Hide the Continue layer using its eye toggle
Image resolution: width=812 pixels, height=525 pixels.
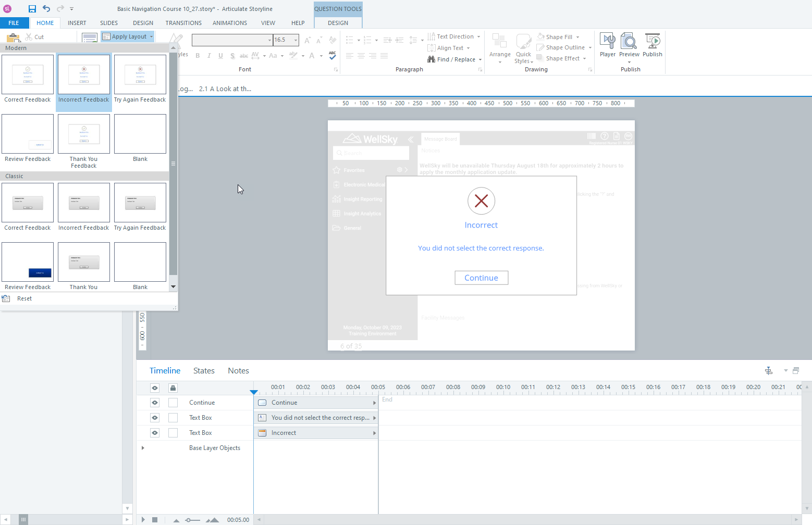154,402
